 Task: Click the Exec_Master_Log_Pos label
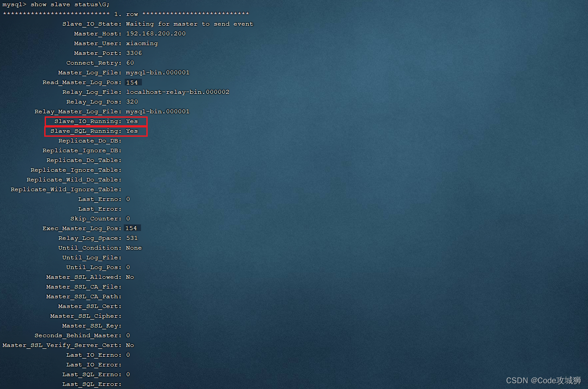tap(82, 228)
